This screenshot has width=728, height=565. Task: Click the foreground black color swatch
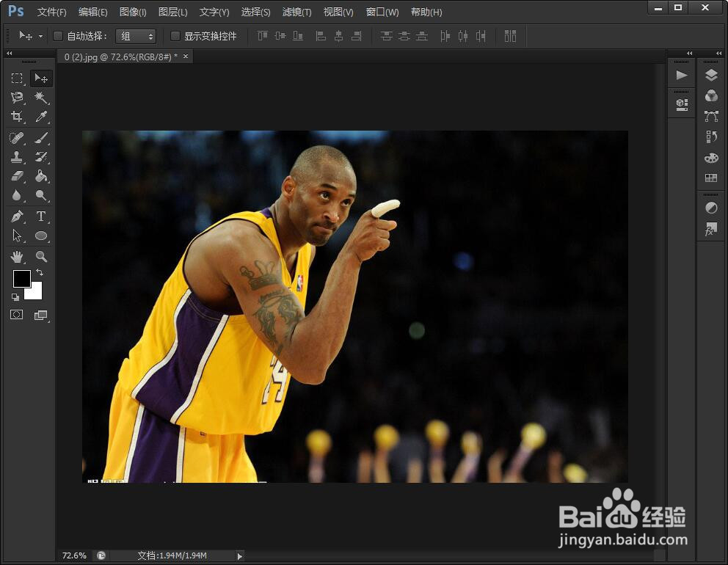pyautogui.click(x=21, y=279)
